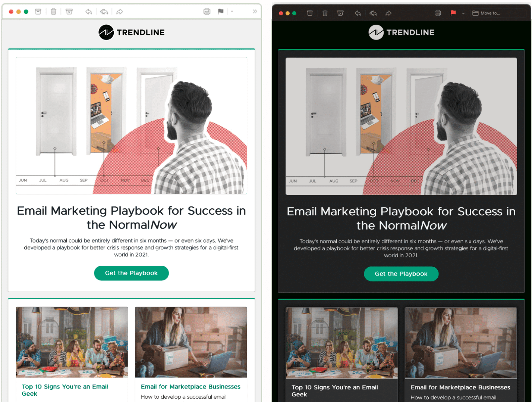Move to junk in the dark window
This screenshot has width=532, height=402.
click(x=340, y=13)
